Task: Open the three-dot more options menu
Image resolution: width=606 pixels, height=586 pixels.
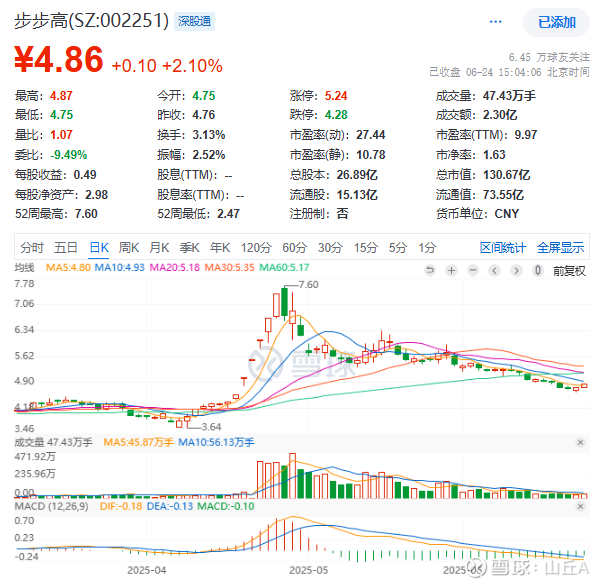Action: pyautogui.click(x=495, y=22)
